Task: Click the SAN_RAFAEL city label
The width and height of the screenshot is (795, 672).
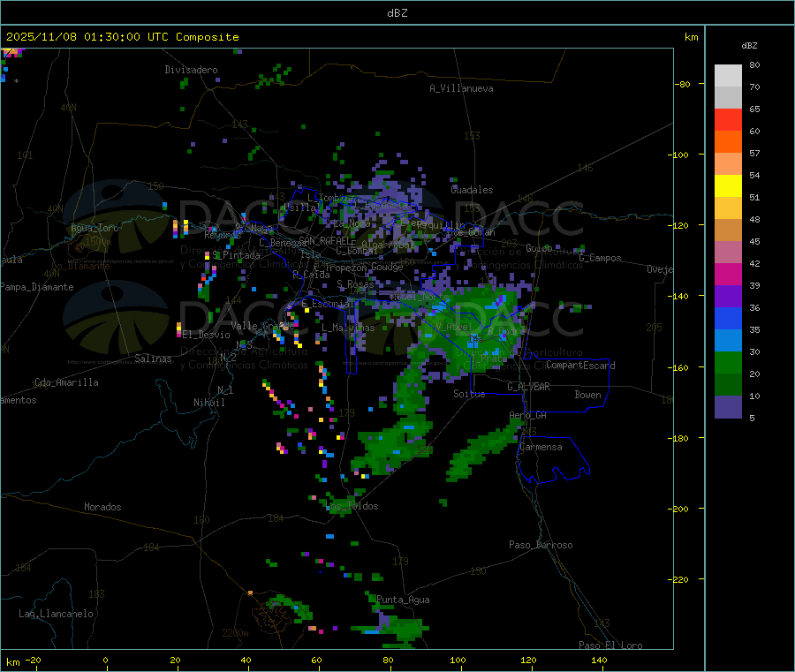Action: pos(324,240)
